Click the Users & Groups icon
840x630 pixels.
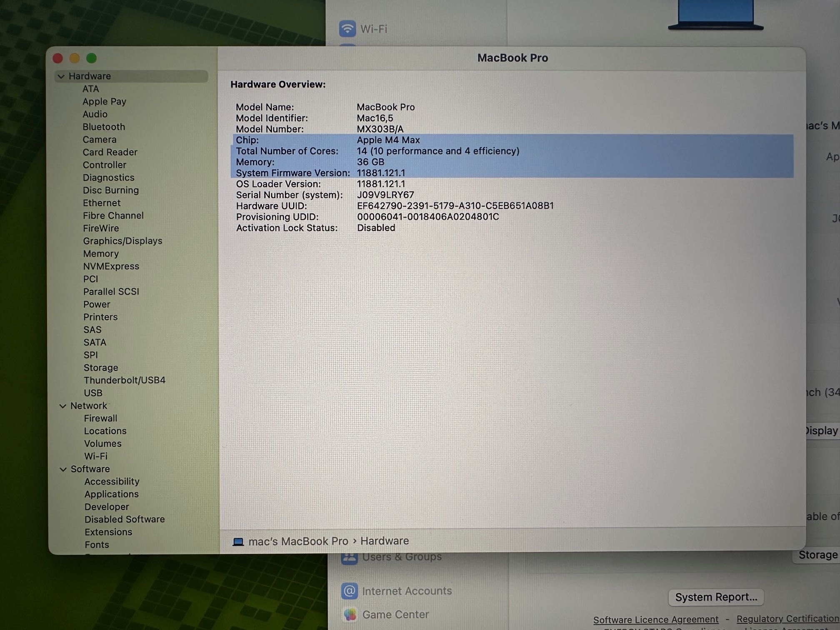[349, 558]
